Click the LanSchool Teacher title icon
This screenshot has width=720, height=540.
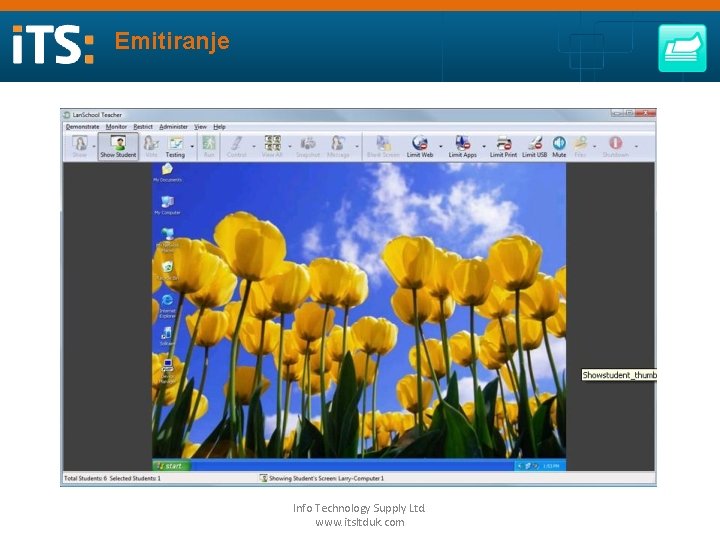pyautogui.click(x=67, y=115)
